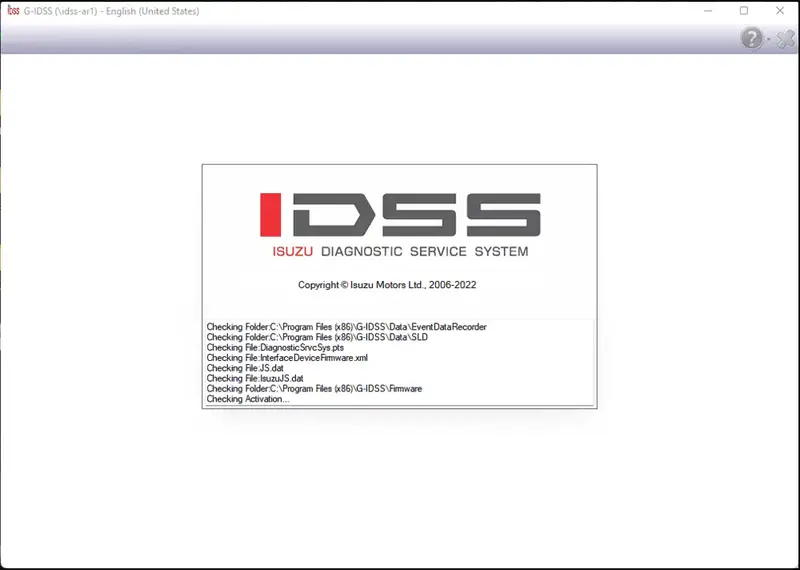The height and width of the screenshot is (570, 800).
Task: Click the 'ISUZU DIAGNOSTIC SERVICE SYSTEM' tagline
Action: 400,252
